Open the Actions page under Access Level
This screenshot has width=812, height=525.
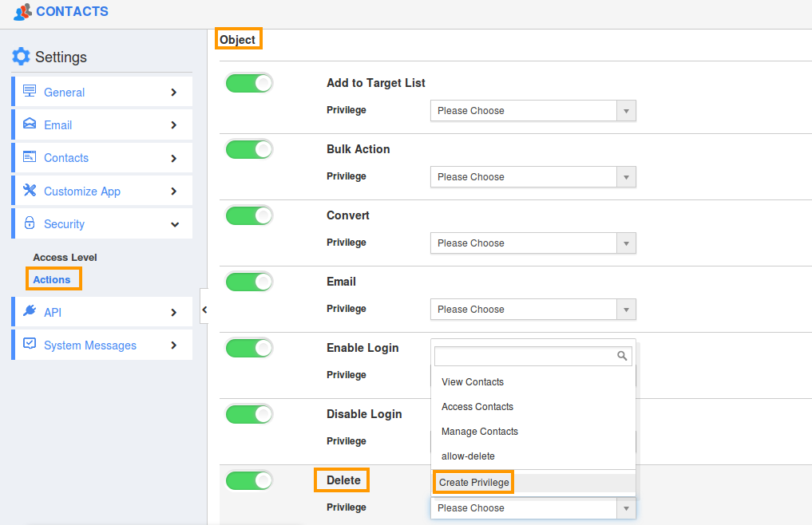pos(53,278)
